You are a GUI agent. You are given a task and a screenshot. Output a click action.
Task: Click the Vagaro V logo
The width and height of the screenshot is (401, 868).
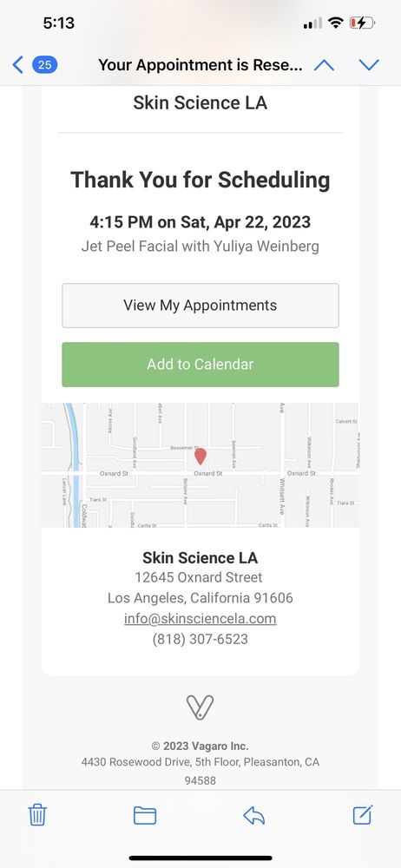point(200,707)
